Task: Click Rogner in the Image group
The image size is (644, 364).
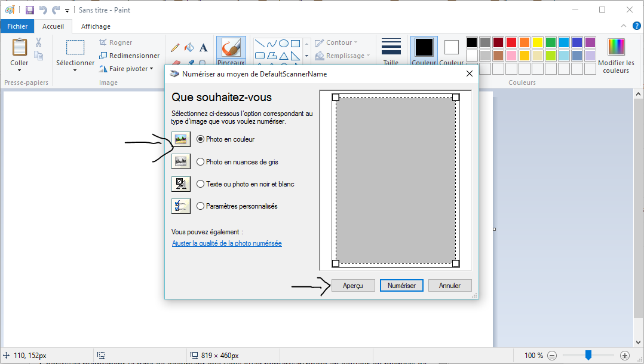Action: coord(116,42)
